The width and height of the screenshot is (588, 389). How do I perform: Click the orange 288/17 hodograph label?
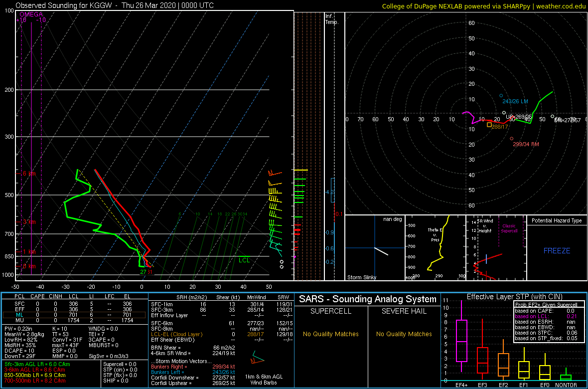pyautogui.click(x=499, y=127)
